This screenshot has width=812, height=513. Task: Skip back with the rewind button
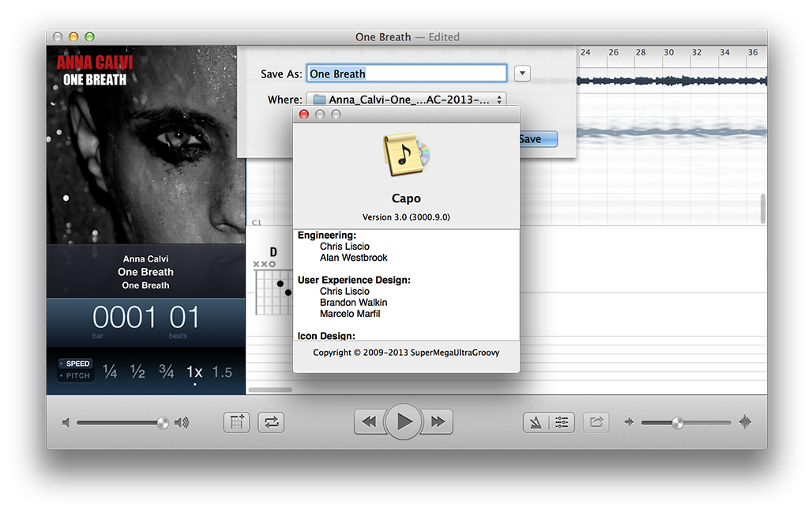tap(369, 422)
